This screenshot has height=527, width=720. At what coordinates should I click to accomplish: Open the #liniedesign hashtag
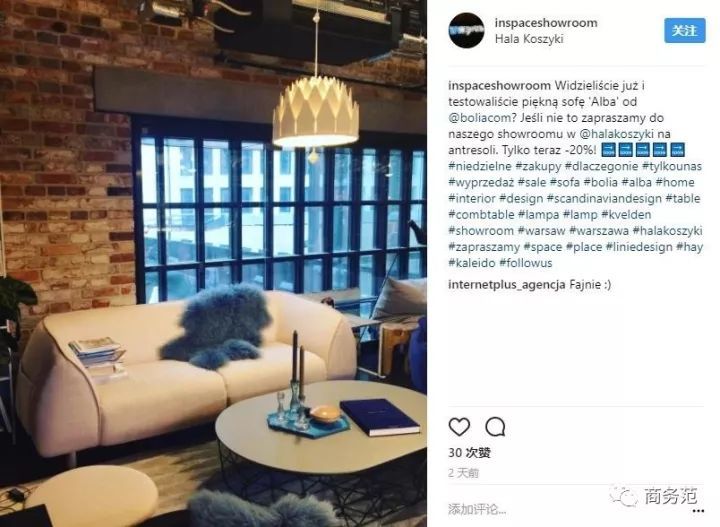(639, 247)
